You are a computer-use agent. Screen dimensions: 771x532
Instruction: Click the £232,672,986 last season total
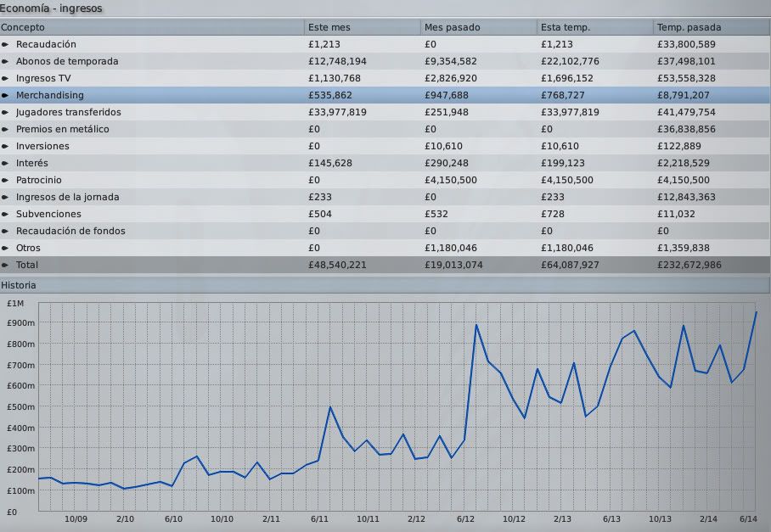[689, 265]
